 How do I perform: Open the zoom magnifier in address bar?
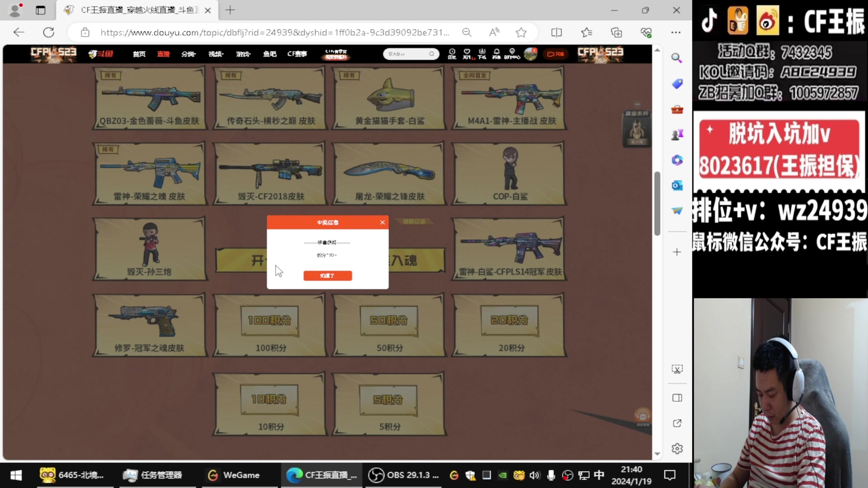tap(467, 32)
